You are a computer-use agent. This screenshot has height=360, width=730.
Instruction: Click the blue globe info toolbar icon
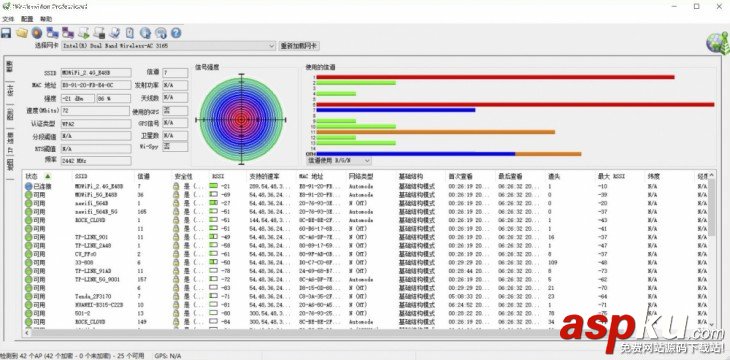pos(145,33)
